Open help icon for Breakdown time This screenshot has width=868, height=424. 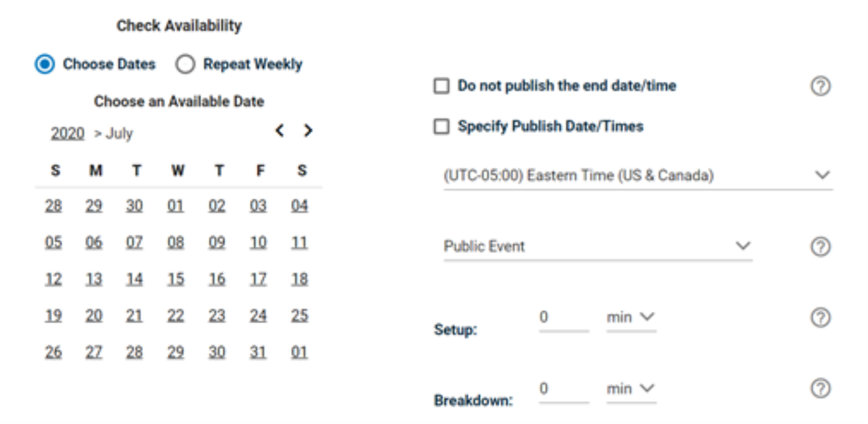pyautogui.click(x=820, y=389)
